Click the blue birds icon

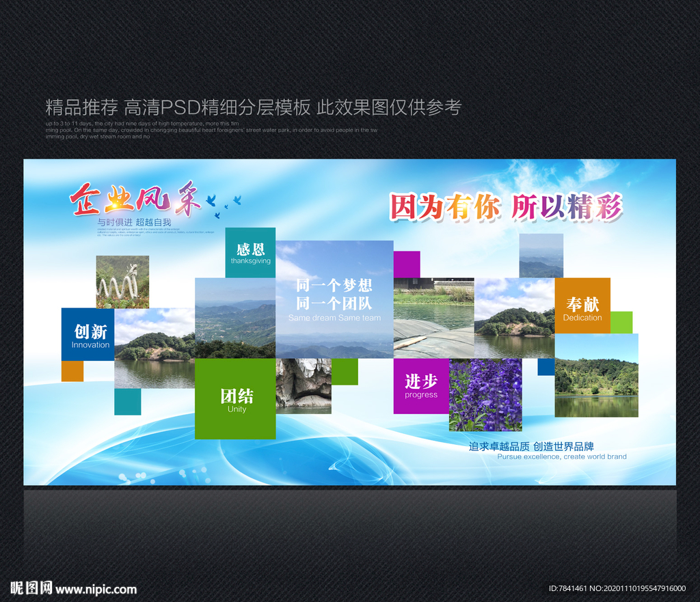(224, 205)
